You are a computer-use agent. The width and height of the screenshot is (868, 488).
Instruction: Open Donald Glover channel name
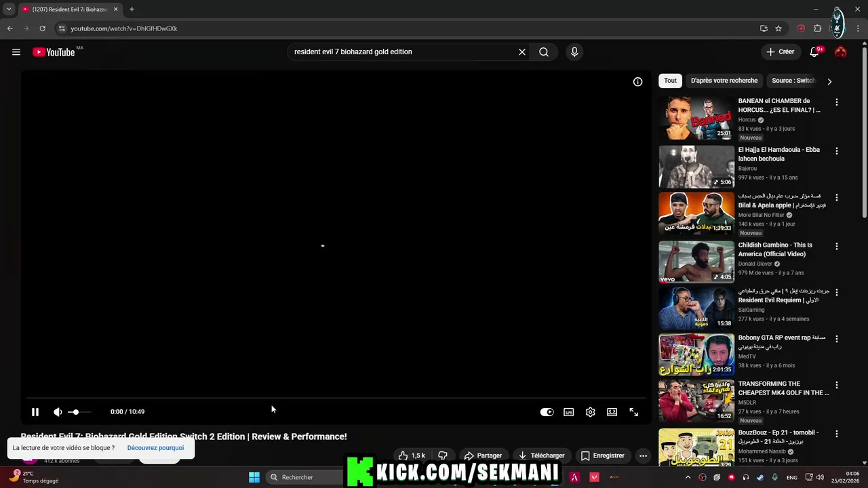click(755, 264)
